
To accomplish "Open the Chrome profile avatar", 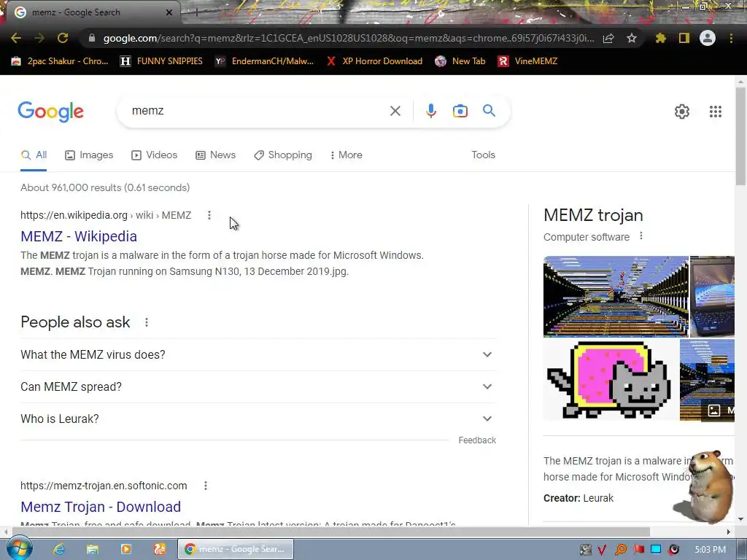I will (x=708, y=38).
